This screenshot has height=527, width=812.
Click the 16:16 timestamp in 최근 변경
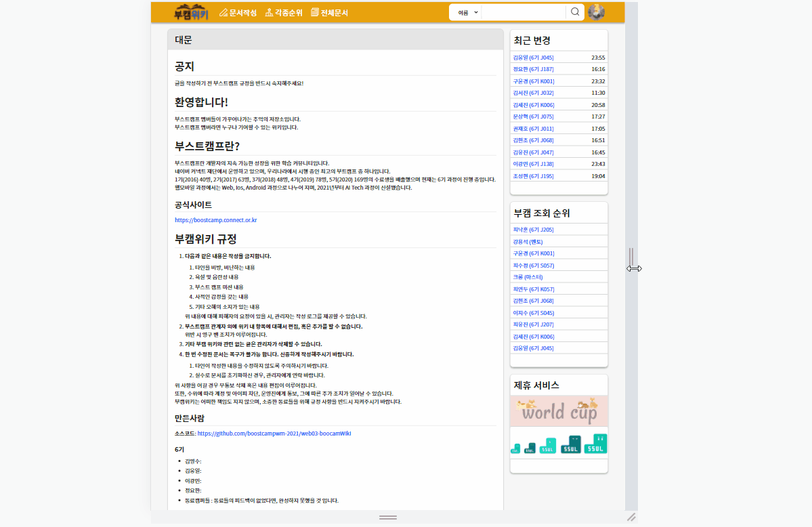(x=598, y=69)
